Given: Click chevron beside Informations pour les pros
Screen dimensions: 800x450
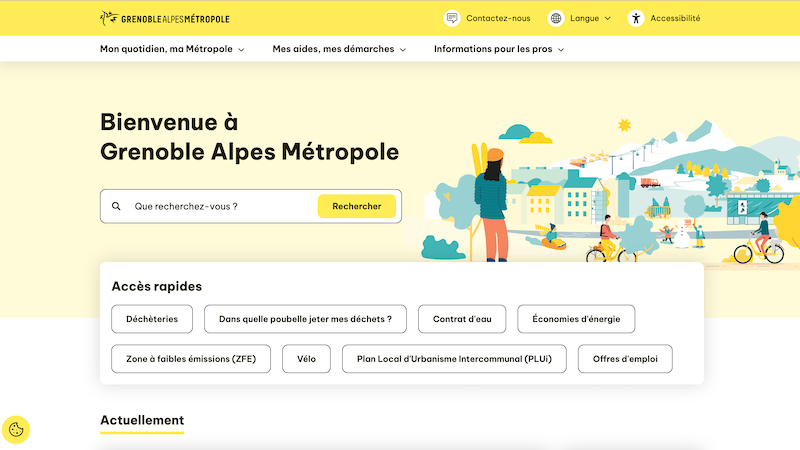Looking at the screenshot, I should 561,50.
